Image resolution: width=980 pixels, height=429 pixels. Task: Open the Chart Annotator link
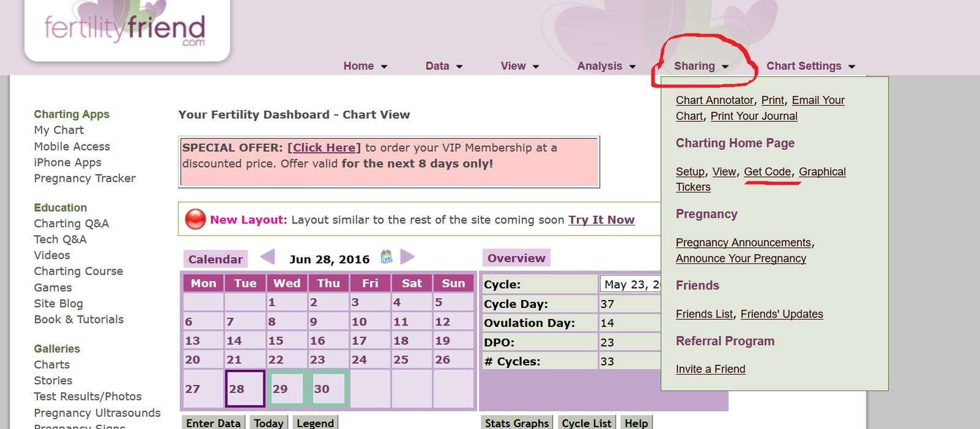[x=714, y=100]
